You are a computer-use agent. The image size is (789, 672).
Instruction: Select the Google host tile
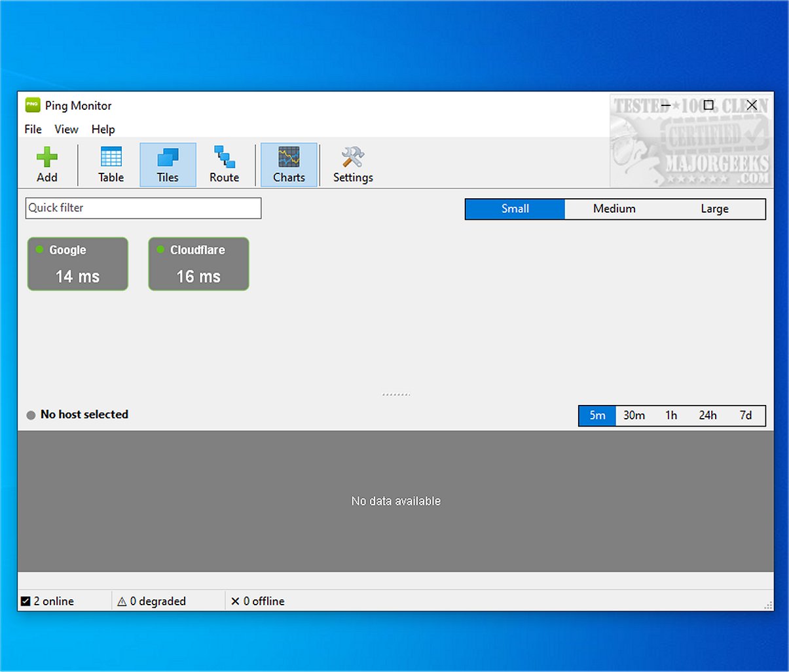point(78,264)
